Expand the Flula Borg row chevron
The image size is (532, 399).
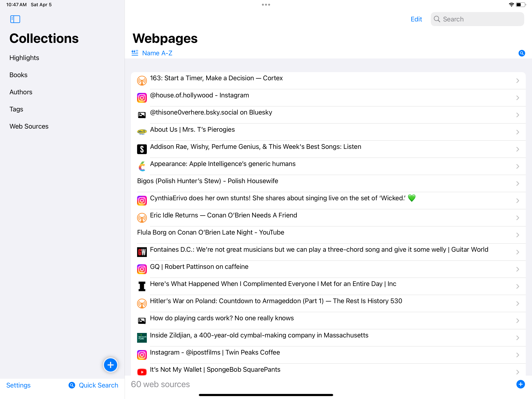518,235
